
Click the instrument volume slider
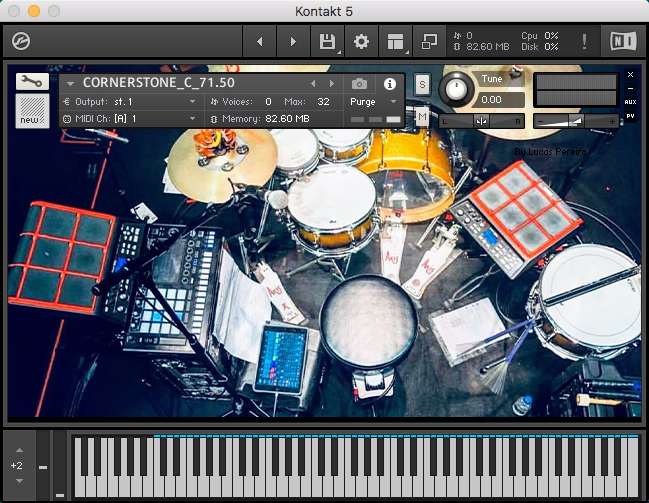[x=577, y=121]
